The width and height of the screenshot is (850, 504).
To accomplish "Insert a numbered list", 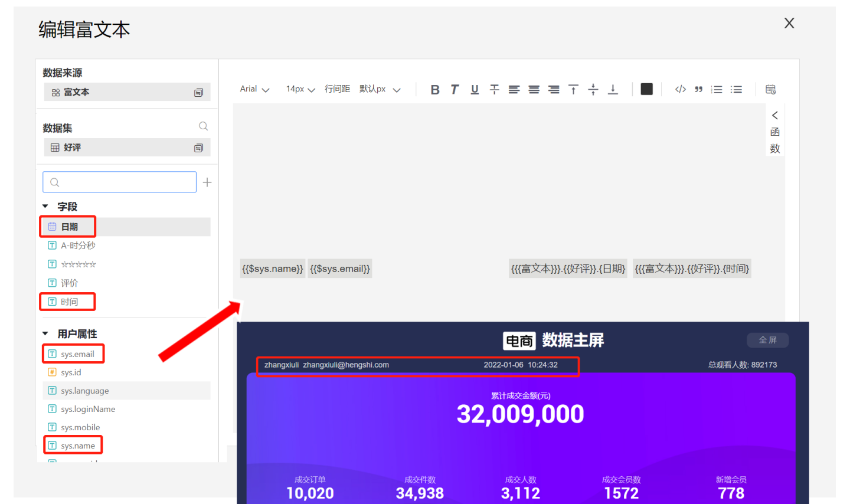I will [x=717, y=90].
